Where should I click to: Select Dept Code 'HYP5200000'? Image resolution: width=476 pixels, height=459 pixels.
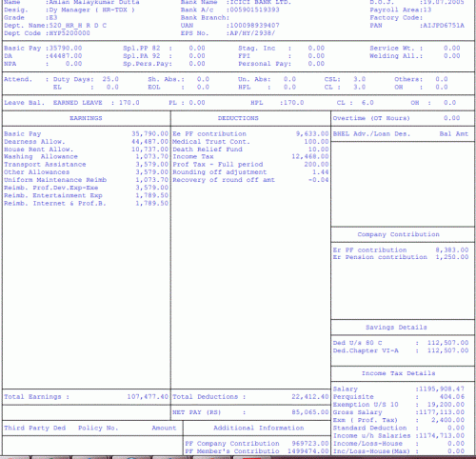click(69, 33)
